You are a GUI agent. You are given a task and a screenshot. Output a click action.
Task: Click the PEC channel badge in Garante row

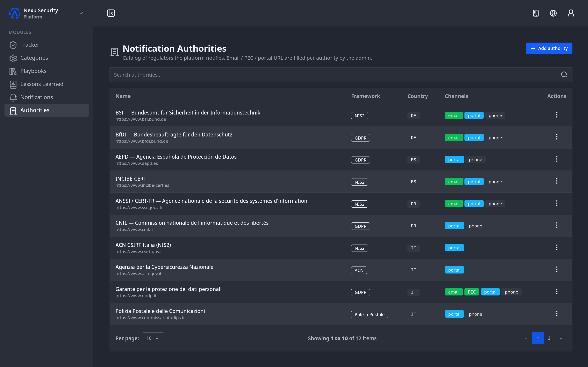click(x=472, y=292)
